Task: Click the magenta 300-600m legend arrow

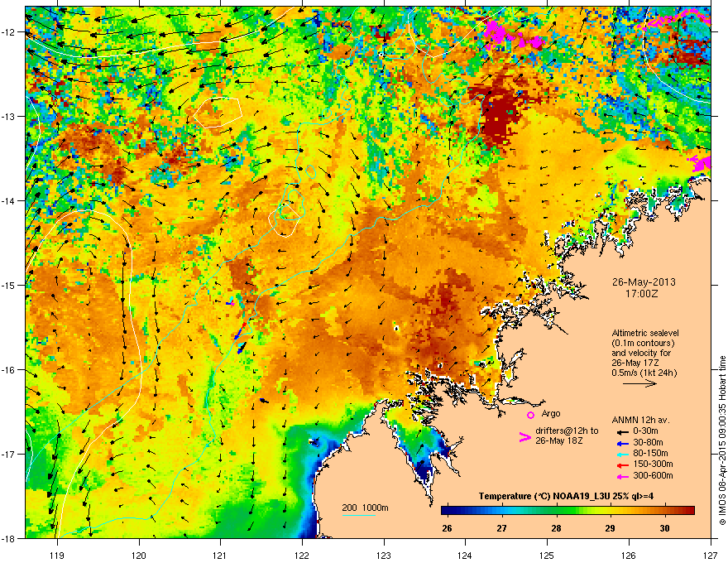Action: pyautogui.click(x=623, y=476)
